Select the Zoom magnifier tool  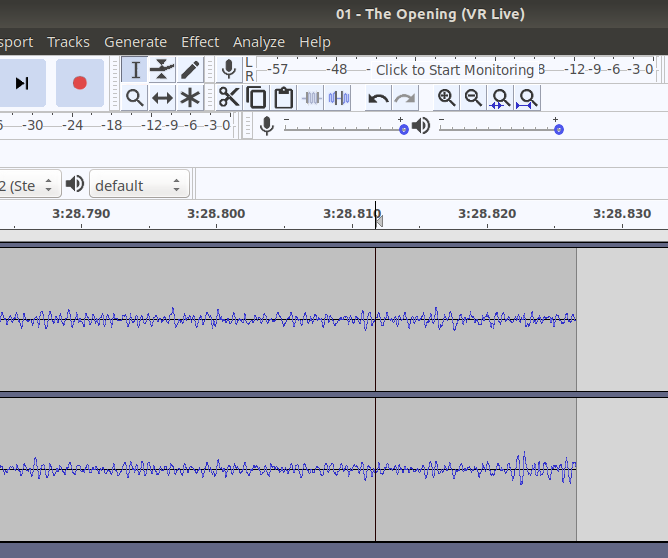[x=135, y=98]
